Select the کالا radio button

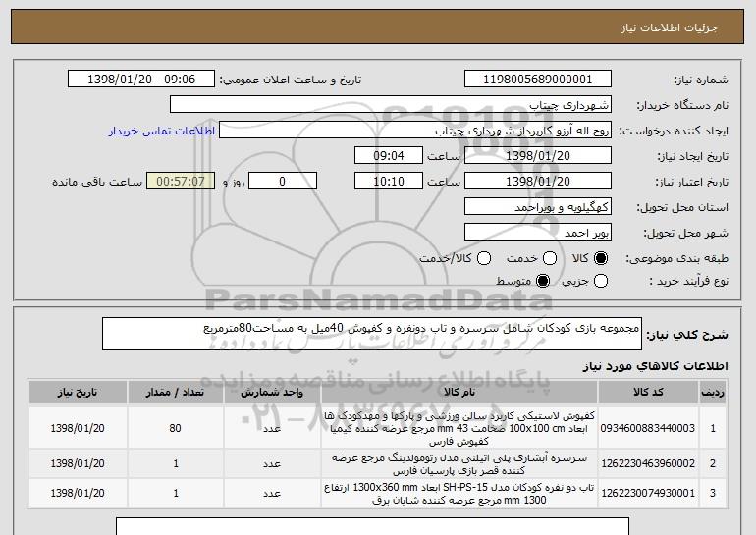[x=601, y=258]
